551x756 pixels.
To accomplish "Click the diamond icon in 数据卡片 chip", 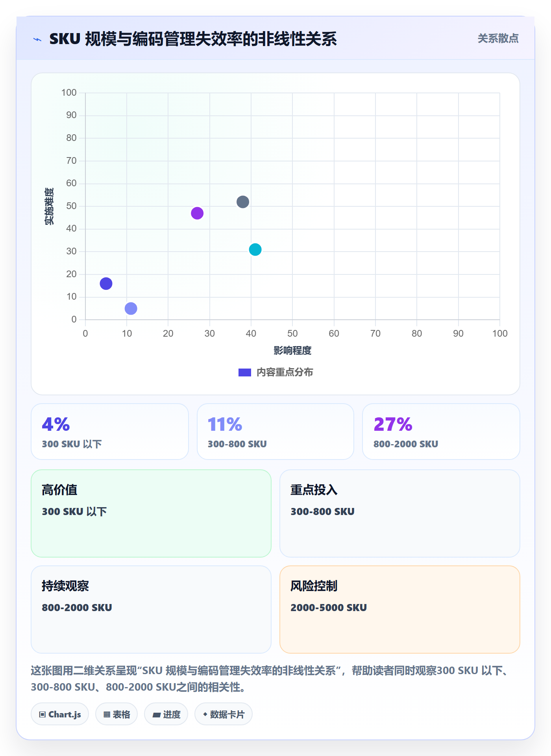I will click(x=205, y=714).
